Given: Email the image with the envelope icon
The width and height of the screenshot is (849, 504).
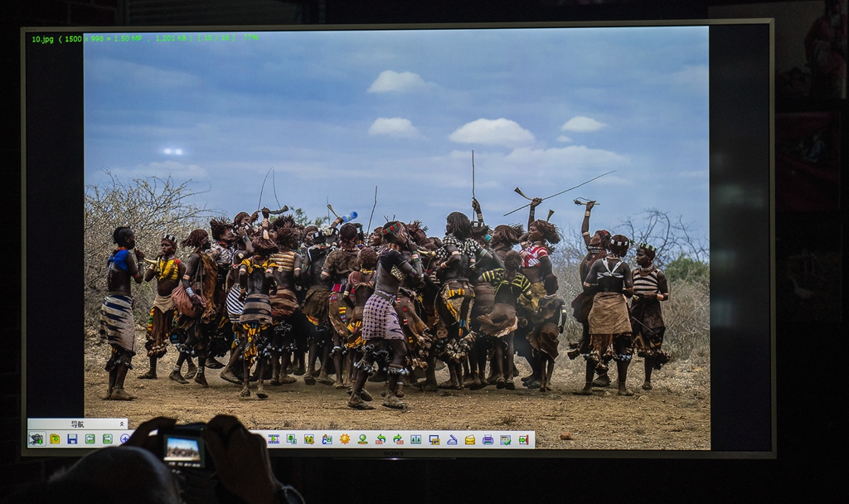Looking at the screenshot, I should coord(470,439).
